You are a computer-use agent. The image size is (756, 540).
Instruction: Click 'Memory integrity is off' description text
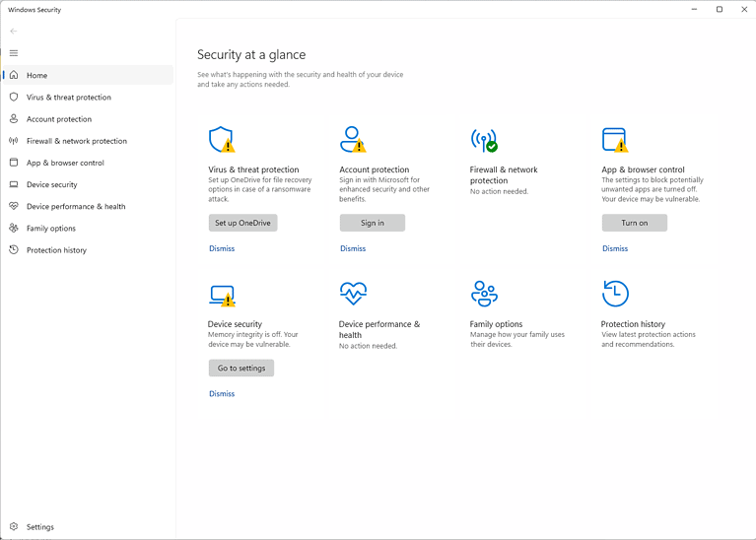click(x=253, y=339)
